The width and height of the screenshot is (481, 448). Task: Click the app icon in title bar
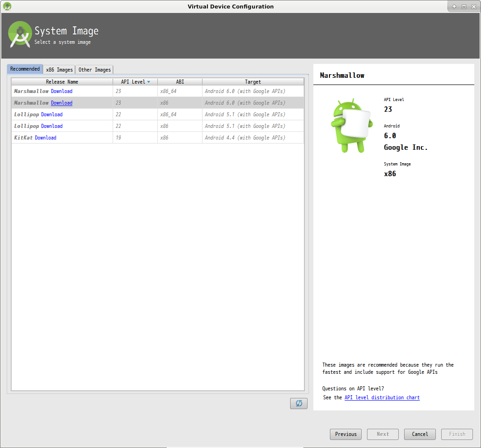[x=7, y=6]
